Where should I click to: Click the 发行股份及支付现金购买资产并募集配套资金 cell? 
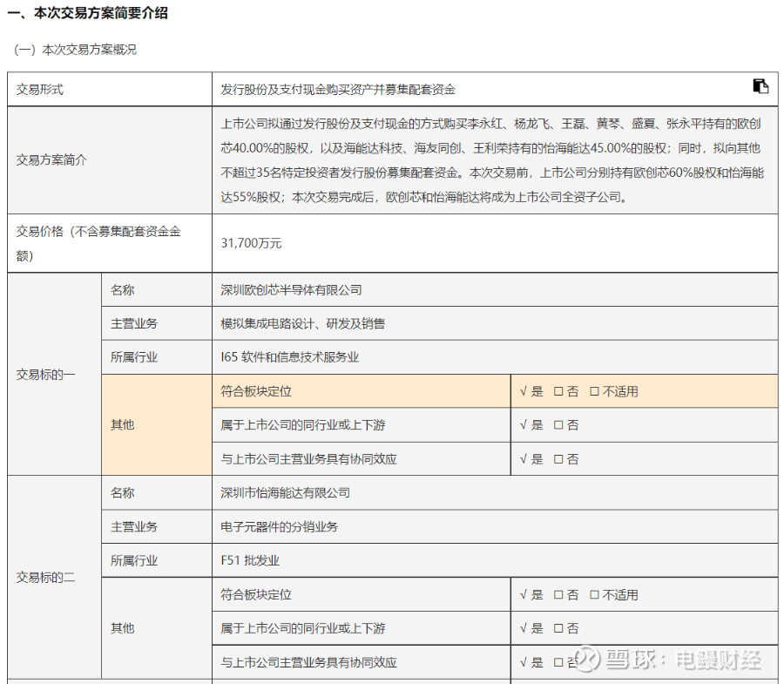click(x=495, y=89)
